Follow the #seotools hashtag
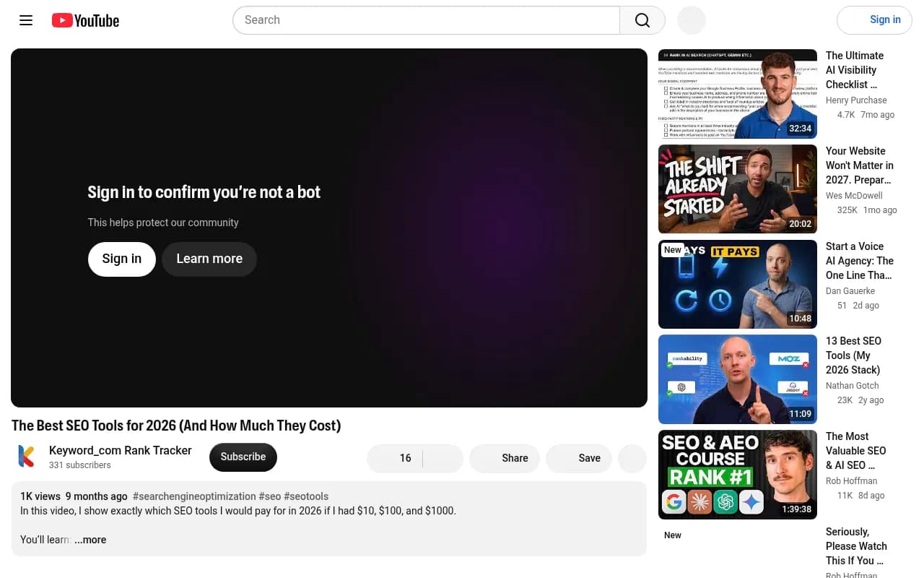 [306, 496]
